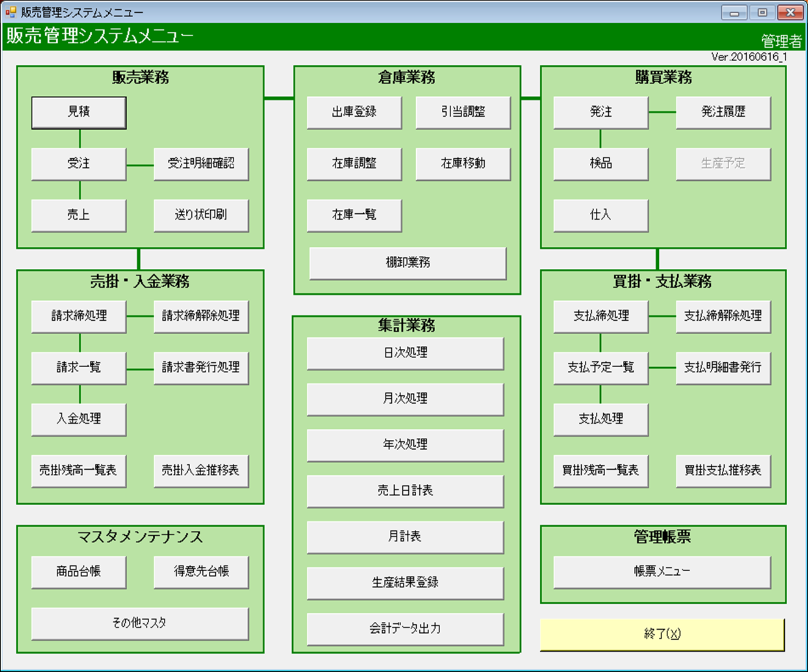Open 生産結果登録
This screenshot has height=672, width=808.
coord(405,583)
